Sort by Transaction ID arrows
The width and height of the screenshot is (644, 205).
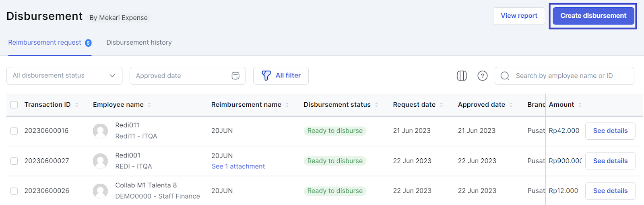tap(76, 105)
